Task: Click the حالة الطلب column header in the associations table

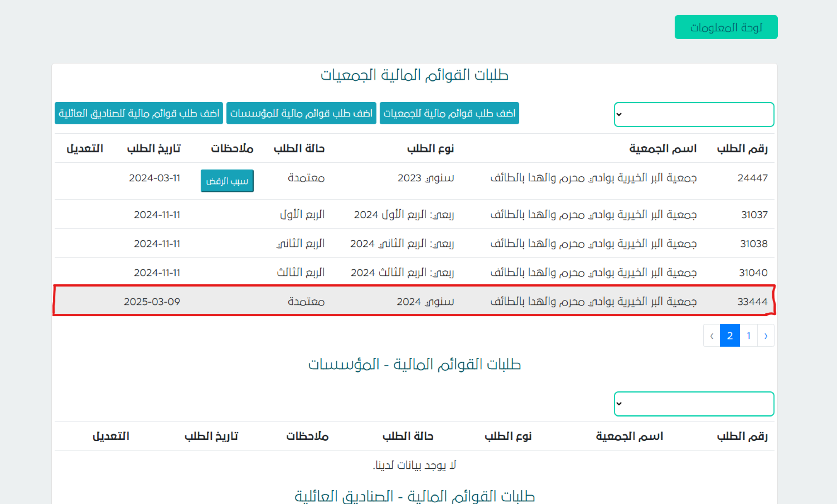Action: pyautogui.click(x=299, y=149)
